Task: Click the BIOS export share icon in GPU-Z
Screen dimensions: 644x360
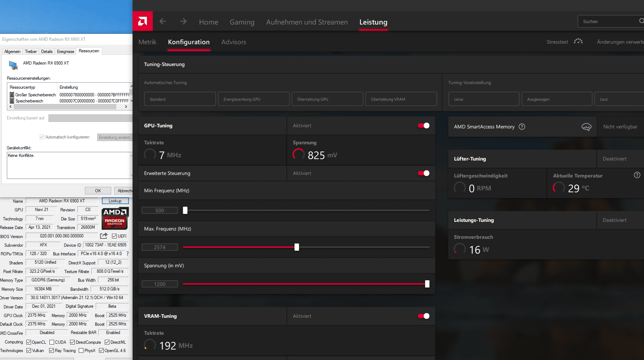Action: [104, 236]
